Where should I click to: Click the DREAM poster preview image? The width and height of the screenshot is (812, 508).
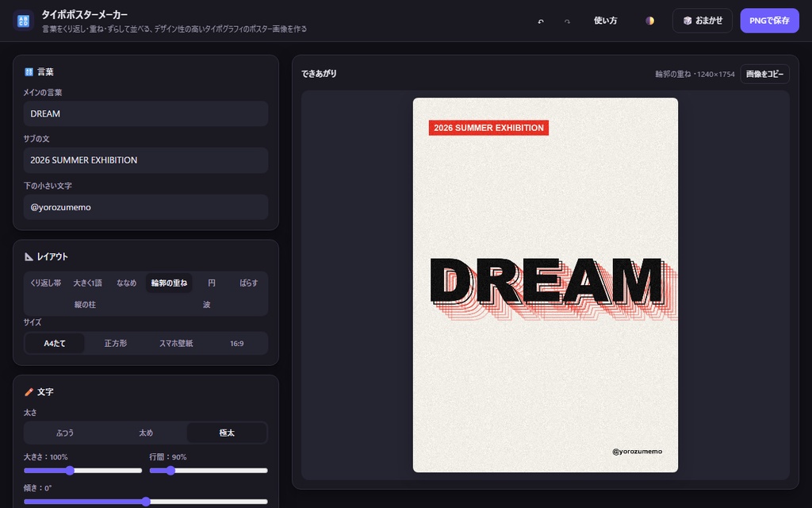(546, 285)
